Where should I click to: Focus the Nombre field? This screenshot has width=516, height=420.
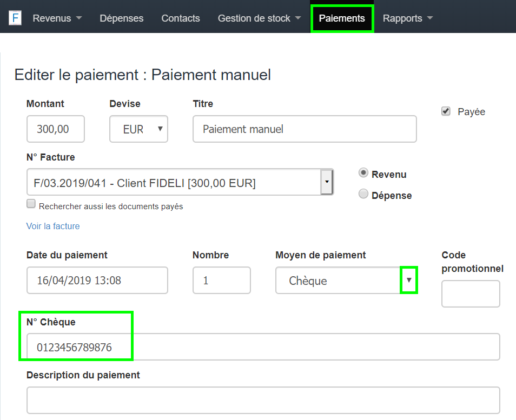pos(221,280)
